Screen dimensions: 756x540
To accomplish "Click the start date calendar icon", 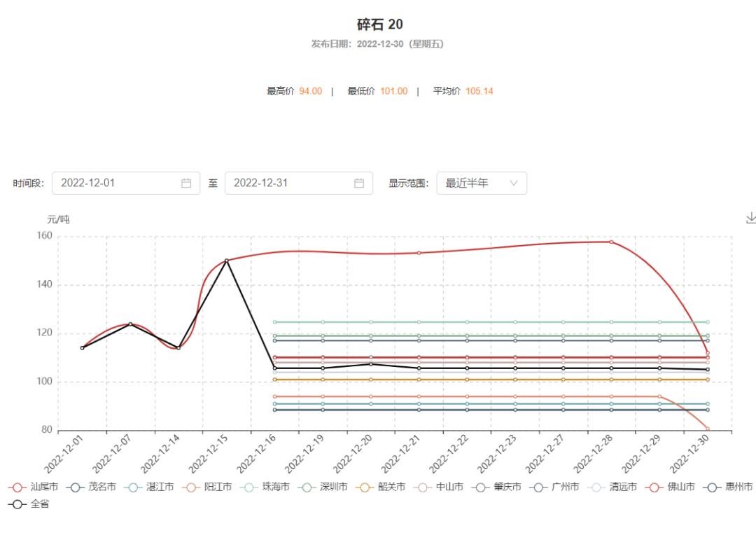I will pyautogui.click(x=186, y=184).
